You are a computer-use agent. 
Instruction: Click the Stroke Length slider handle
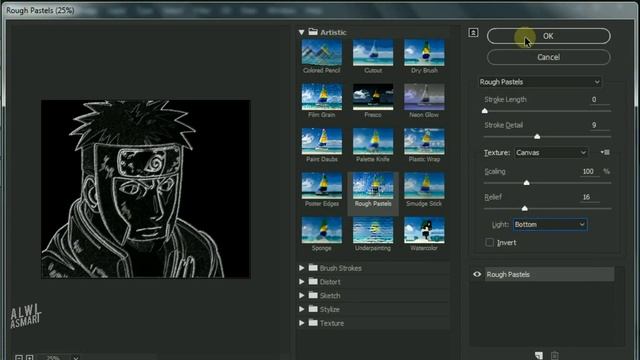pos(484,111)
